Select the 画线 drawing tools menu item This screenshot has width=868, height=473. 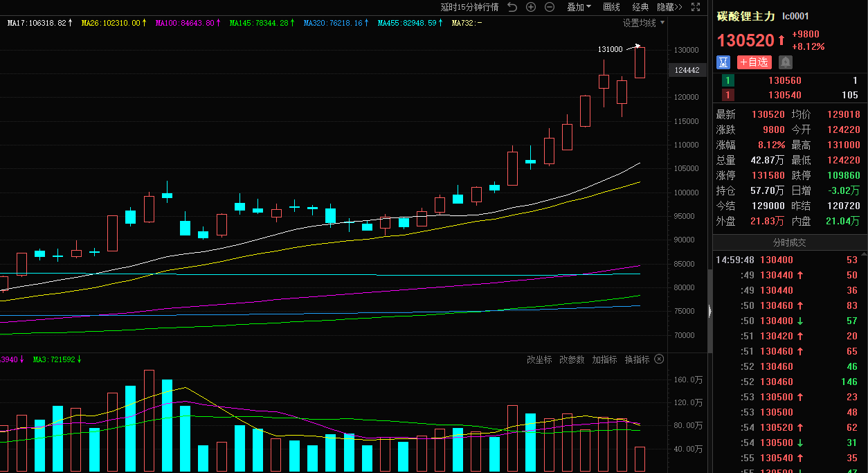click(x=611, y=7)
